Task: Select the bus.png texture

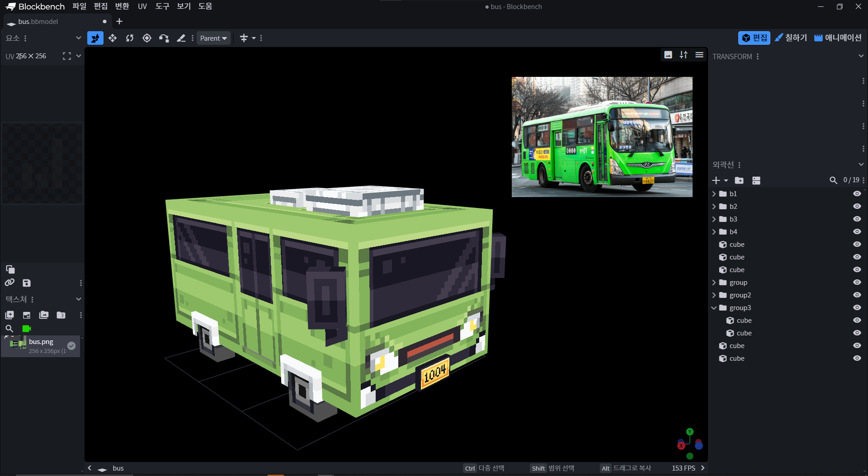Action: (41, 346)
